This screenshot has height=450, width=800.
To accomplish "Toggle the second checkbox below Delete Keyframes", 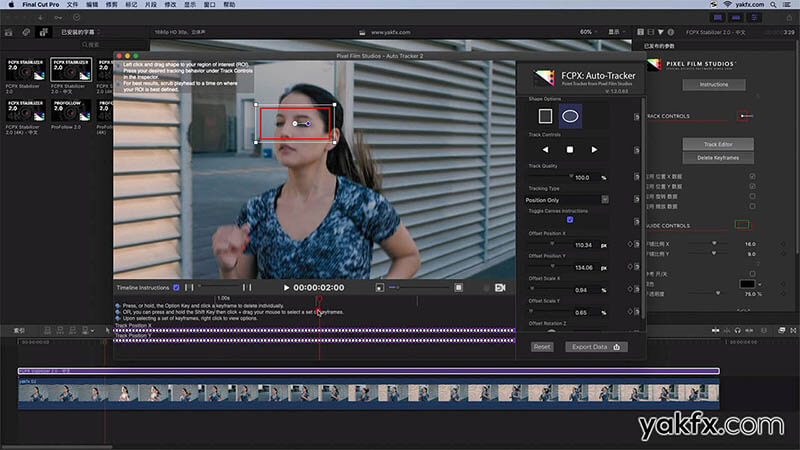I will [x=753, y=186].
